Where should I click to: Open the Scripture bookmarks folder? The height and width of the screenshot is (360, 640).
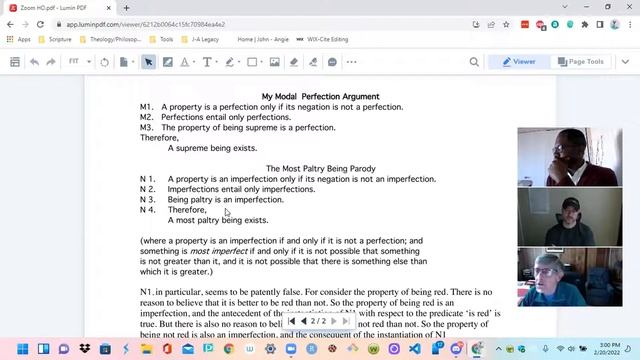point(55,40)
